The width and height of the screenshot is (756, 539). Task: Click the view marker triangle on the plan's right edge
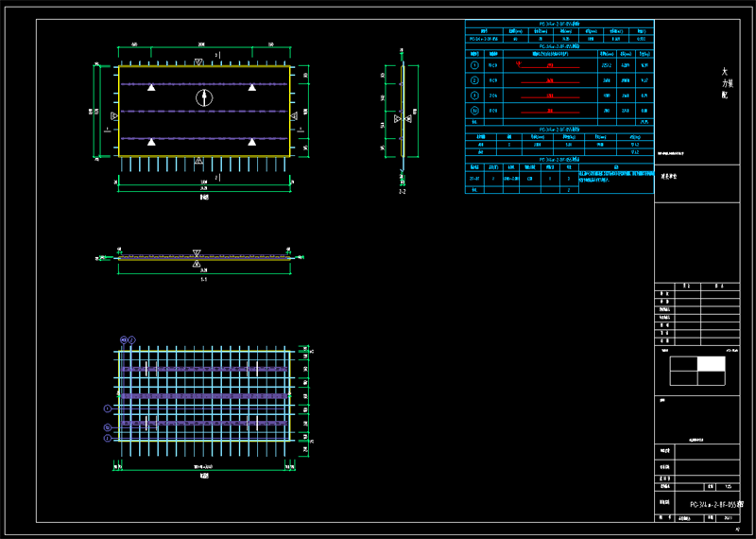tap(294, 115)
